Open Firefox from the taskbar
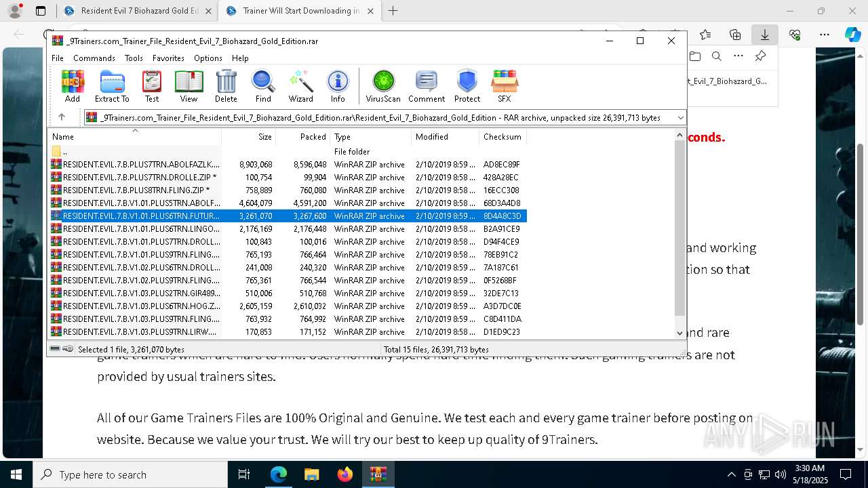This screenshot has height=488, width=868. (345, 474)
